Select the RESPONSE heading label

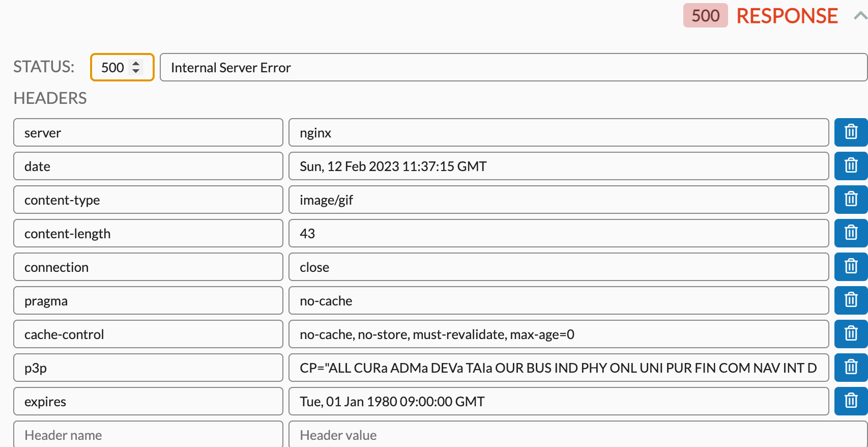point(787,16)
